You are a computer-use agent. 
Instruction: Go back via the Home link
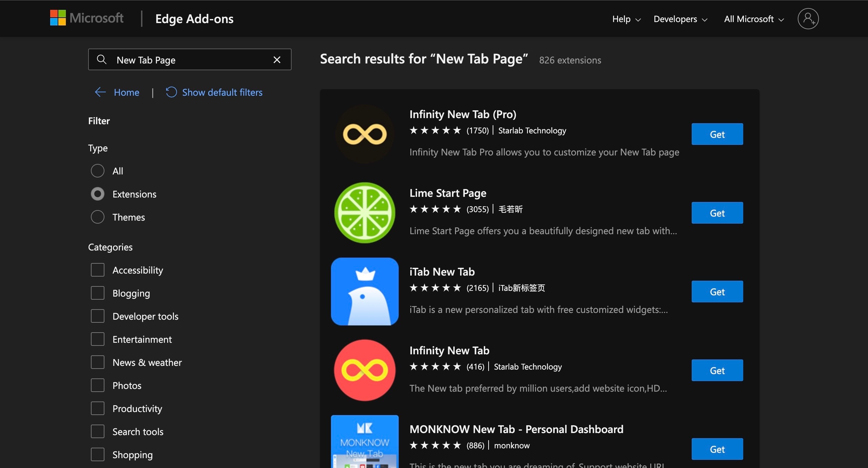pos(126,92)
